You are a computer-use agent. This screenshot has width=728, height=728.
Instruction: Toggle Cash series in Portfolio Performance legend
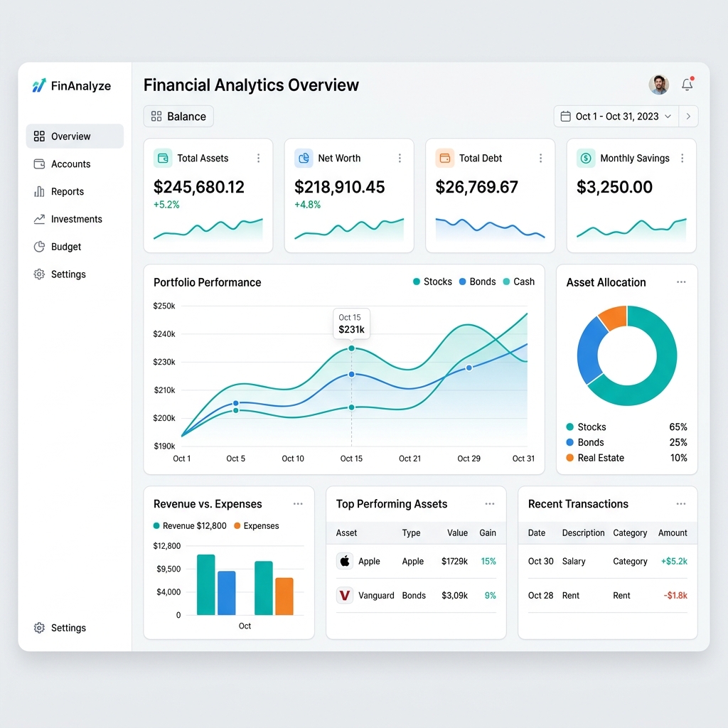518,282
